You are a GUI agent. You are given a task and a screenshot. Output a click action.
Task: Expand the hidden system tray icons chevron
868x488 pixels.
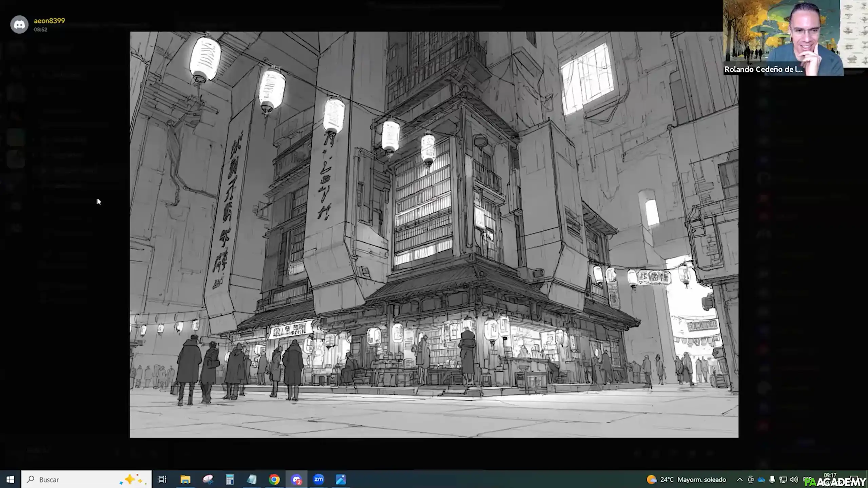739,480
